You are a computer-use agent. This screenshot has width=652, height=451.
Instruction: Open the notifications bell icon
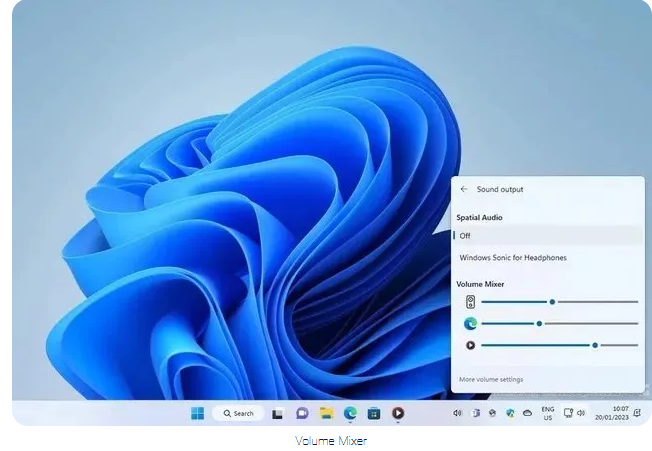(637, 413)
